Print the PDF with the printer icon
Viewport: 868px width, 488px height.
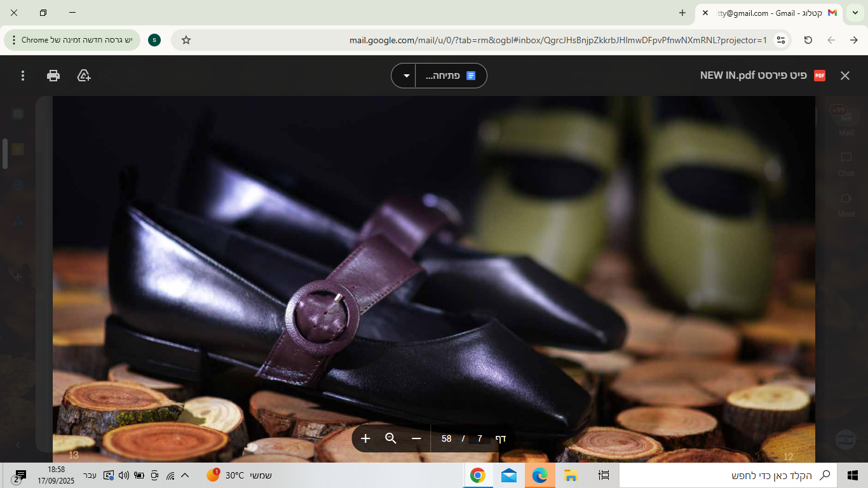pyautogui.click(x=53, y=76)
